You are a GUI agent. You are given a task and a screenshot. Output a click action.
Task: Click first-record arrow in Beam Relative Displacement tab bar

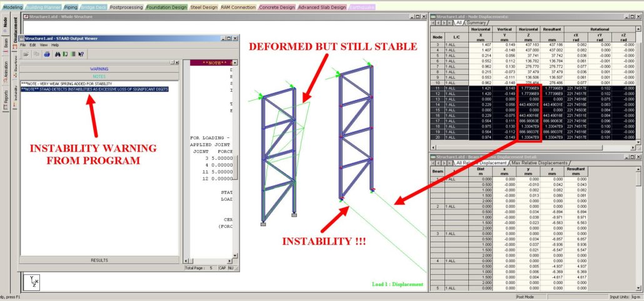(433, 163)
